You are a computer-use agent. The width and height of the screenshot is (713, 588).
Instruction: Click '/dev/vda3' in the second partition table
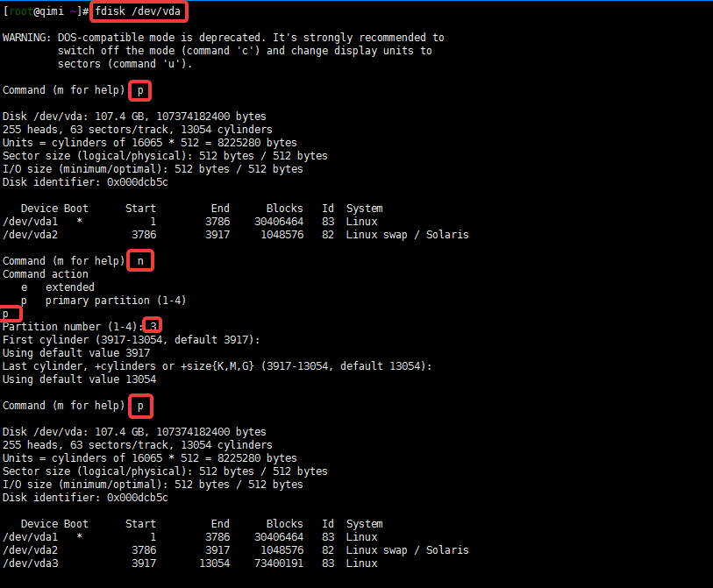31,563
